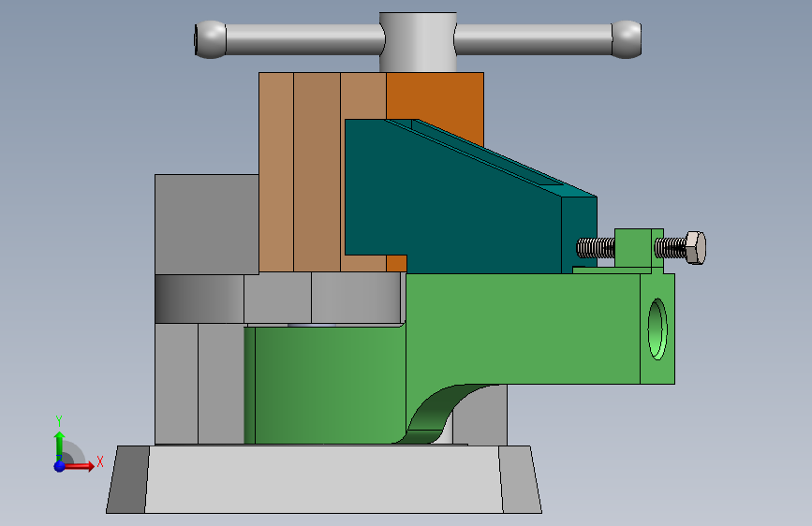Select the threaded bolt shank left of bracket
Viewport: 812px width, 526px height.
tap(596, 248)
